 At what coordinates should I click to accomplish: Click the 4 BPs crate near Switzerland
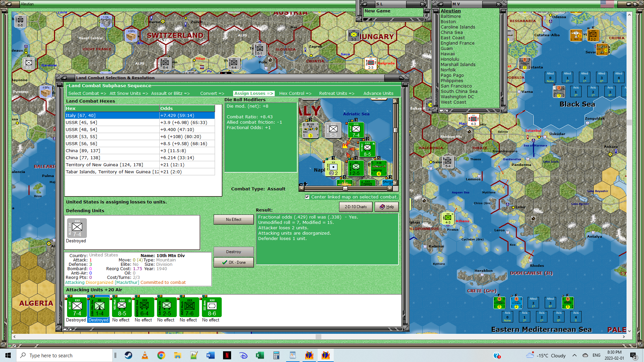point(131,35)
